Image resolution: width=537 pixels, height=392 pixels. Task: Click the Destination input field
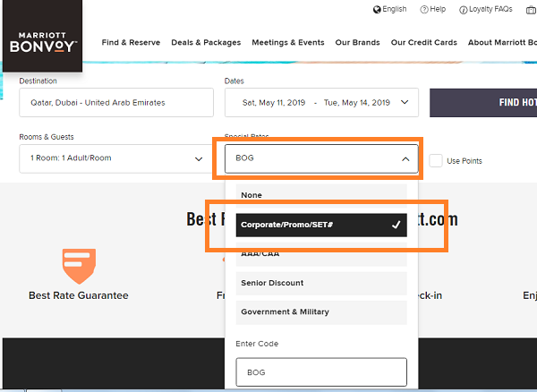[x=116, y=103]
